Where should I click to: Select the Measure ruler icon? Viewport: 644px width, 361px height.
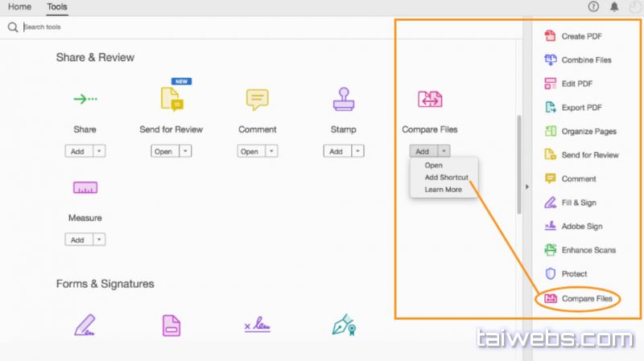click(x=85, y=187)
